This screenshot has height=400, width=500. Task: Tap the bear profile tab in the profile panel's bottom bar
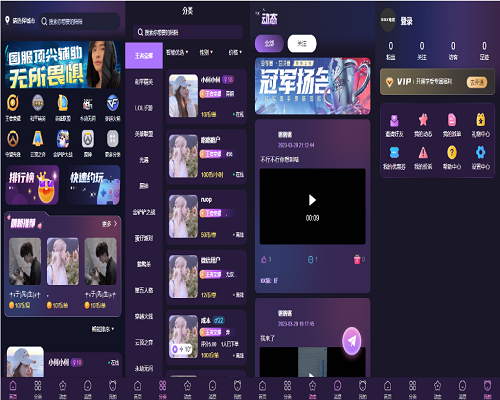(487, 389)
